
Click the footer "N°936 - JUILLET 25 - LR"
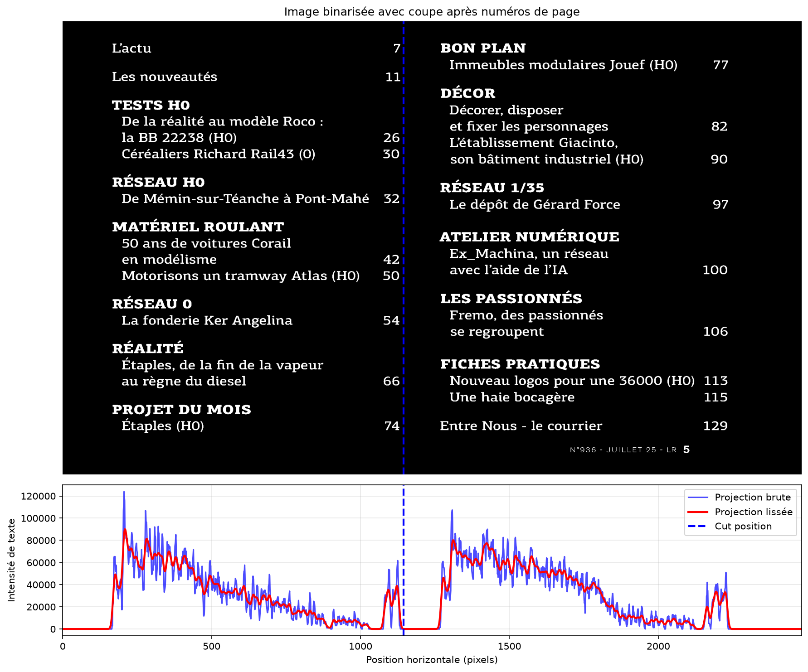[623, 450]
